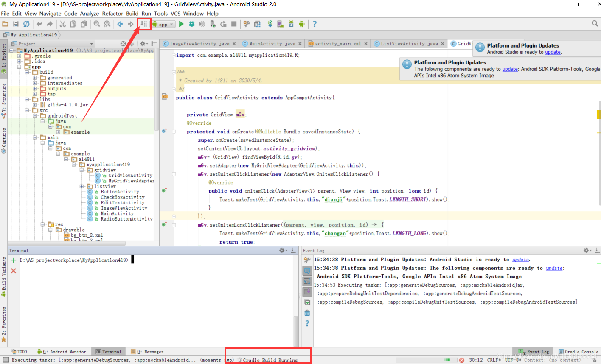Switch to ListViewActivity.java tab
This screenshot has width=601, height=364.
409,44
